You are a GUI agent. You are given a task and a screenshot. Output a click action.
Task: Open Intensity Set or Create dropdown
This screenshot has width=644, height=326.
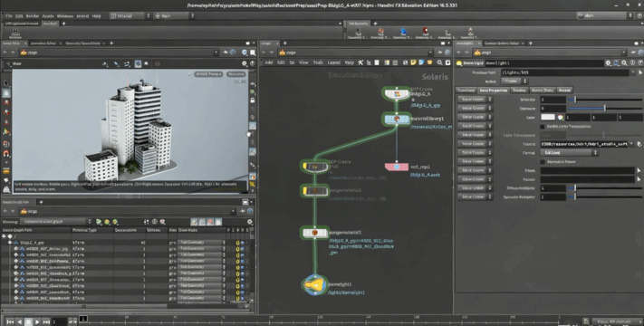[x=475, y=100]
